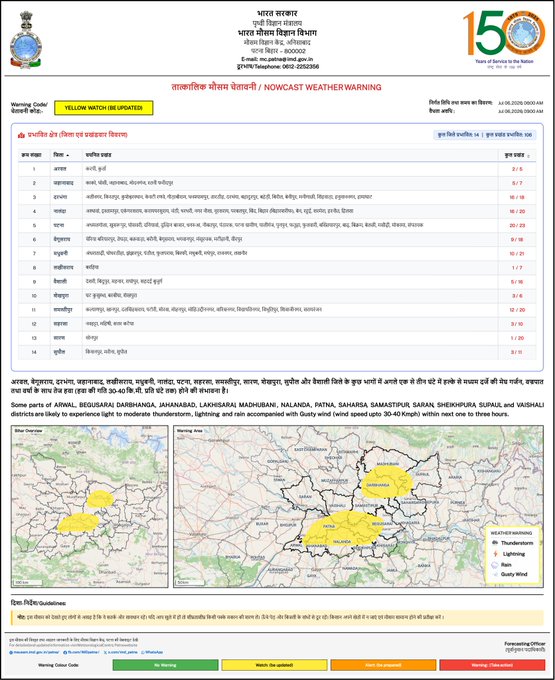Screen dimensions: 555x680
Task: Click the Lightning icon in the map legend
Action: tap(495, 554)
